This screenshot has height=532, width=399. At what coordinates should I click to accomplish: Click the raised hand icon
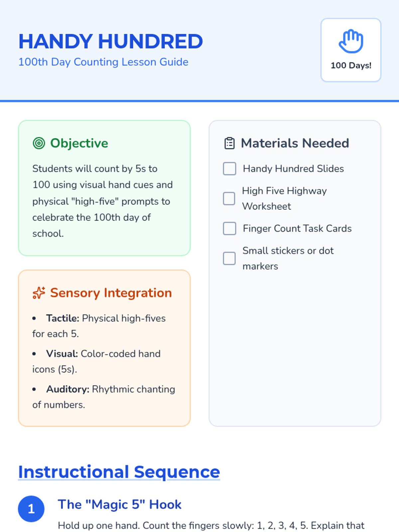click(x=351, y=41)
